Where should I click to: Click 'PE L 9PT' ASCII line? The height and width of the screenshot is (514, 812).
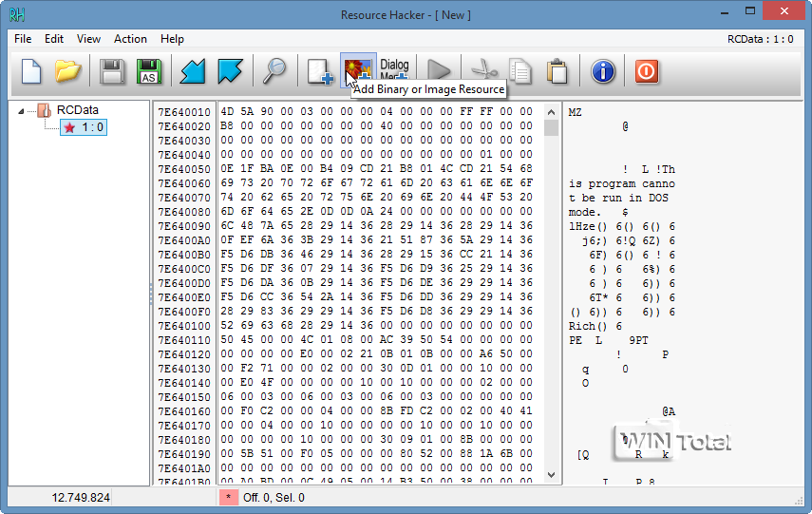[608, 340]
